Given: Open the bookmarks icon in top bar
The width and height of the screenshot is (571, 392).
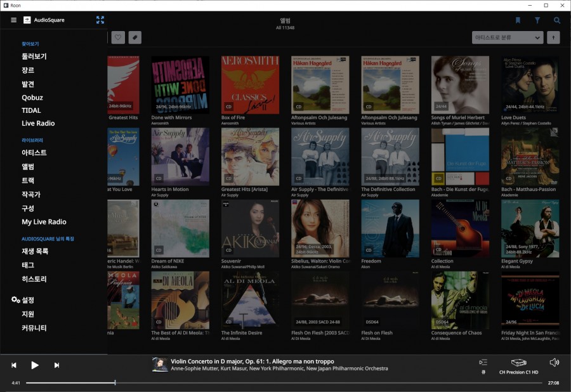Looking at the screenshot, I should click(x=518, y=20).
